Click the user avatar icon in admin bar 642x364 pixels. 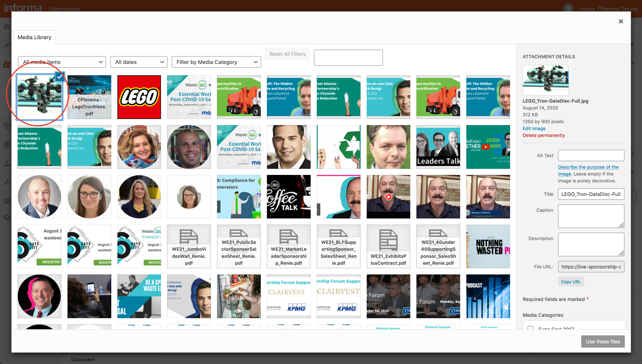click(x=568, y=8)
